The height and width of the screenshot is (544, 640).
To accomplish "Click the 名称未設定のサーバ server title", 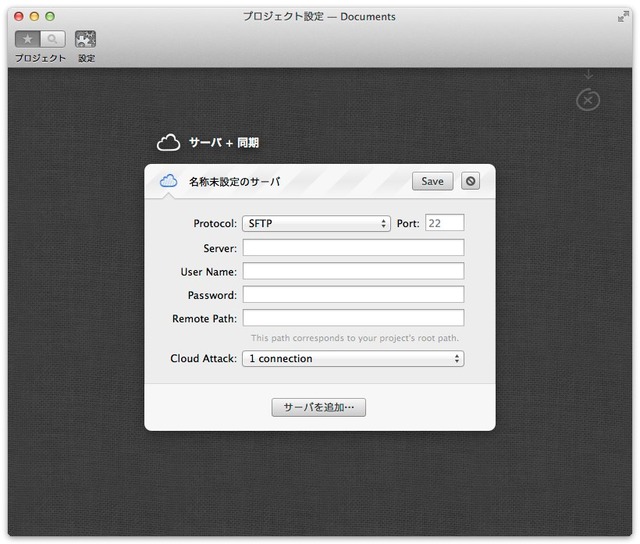I will point(234,182).
